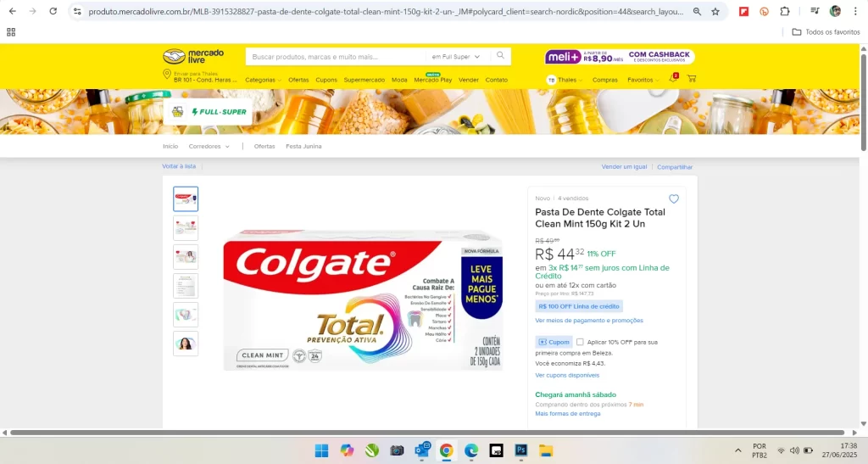The width and height of the screenshot is (868, 464).
Task: Open Windows Start menu
Action: coord(321,450)
